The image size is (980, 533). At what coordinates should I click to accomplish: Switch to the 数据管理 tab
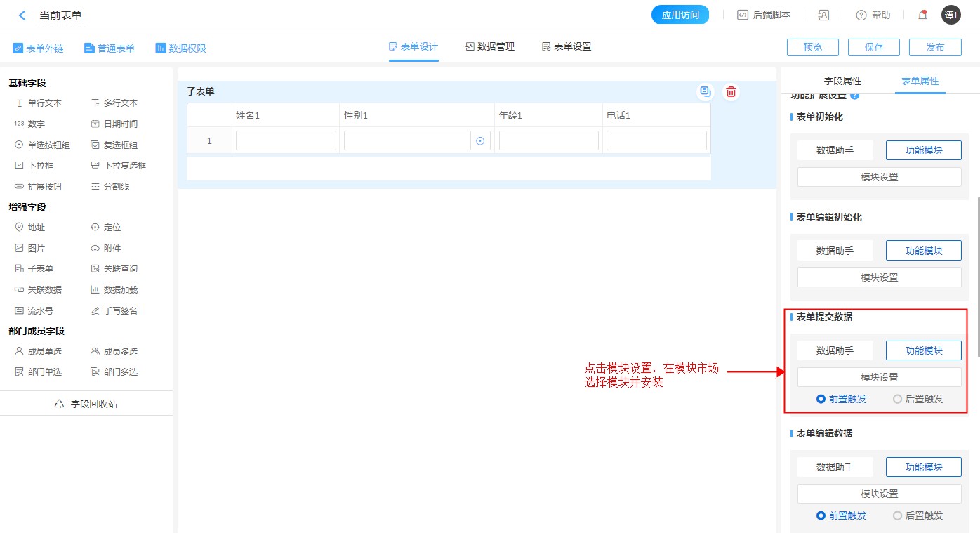coord(490,47)
